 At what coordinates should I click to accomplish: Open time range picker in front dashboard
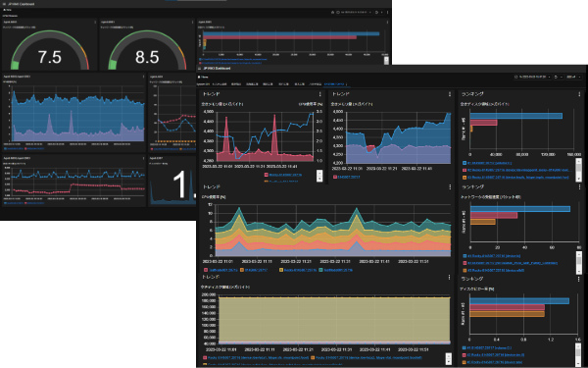(532, 77)
